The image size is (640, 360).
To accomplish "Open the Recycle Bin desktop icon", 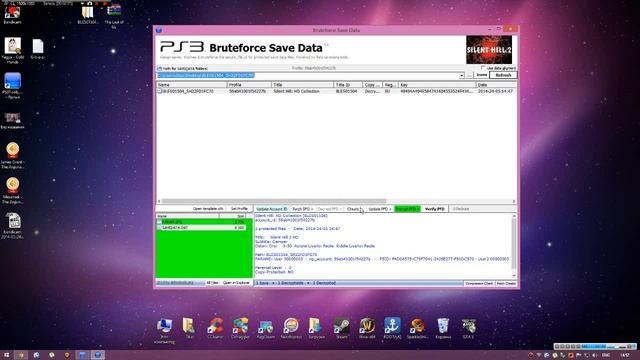I will click(443, 329).
